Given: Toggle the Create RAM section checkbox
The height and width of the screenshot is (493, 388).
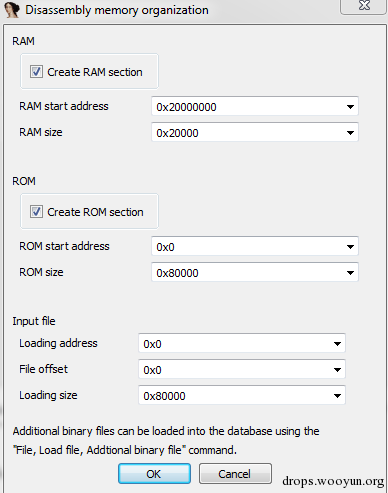Looking at the screenshot, I should click(36, 72).
